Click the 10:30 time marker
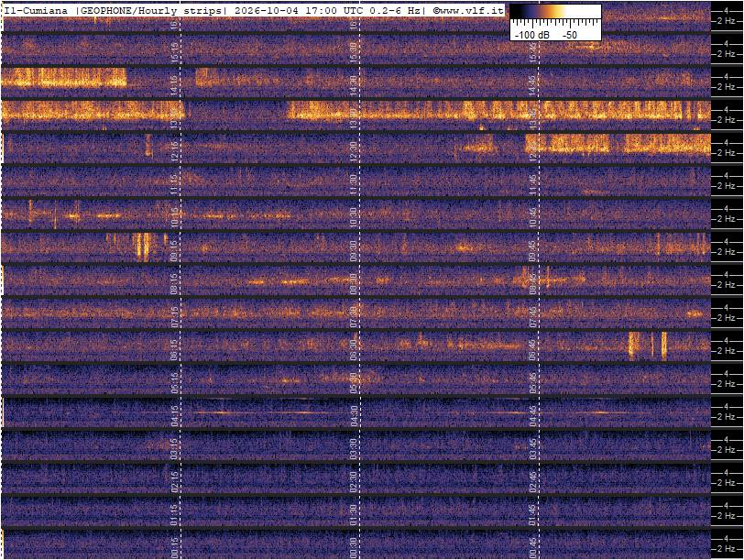The width and height of the screenshot is (744, 560). [x=353, y=218]
